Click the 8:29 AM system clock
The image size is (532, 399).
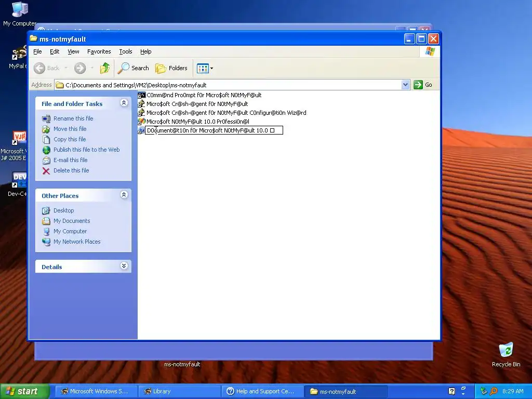click(x=513, y=391)
